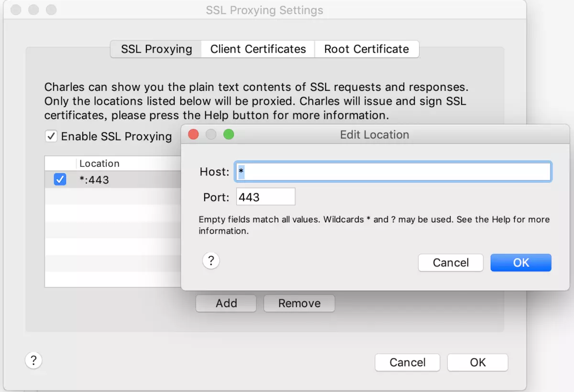Cancel the Edit Location dialog
Image resolution: width=574 pixels, height=392 pixels.
coord(451,262)
